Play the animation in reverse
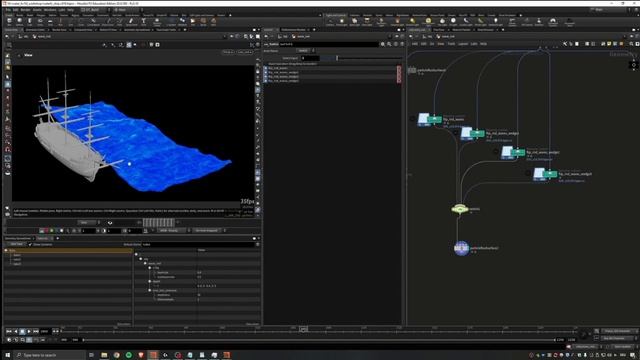640x360 pixels. 16,331
